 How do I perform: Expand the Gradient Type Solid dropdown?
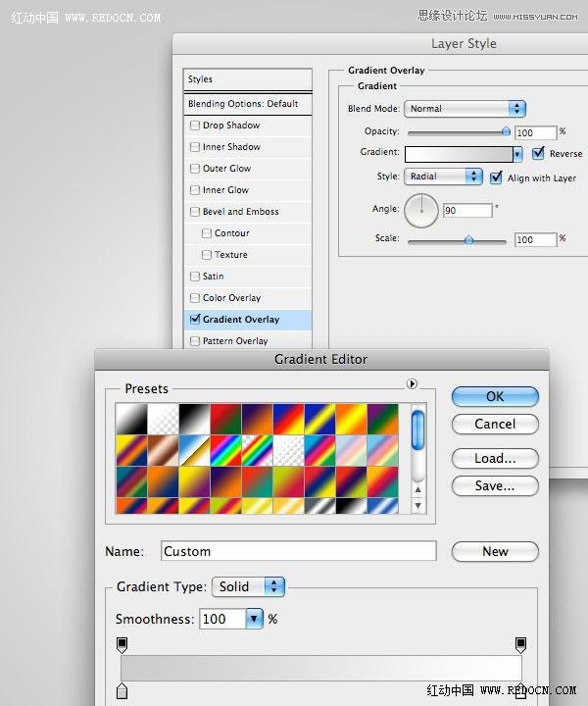click(x=248, y=586)
